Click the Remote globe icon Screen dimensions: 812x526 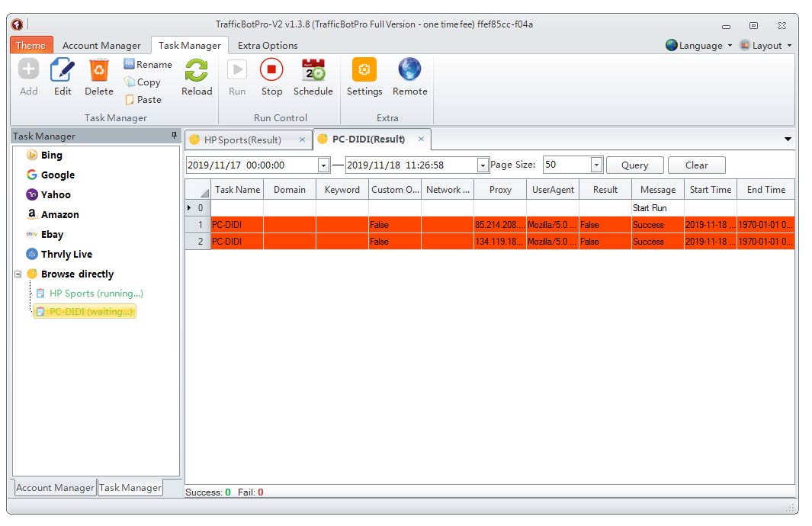point(409,71)
